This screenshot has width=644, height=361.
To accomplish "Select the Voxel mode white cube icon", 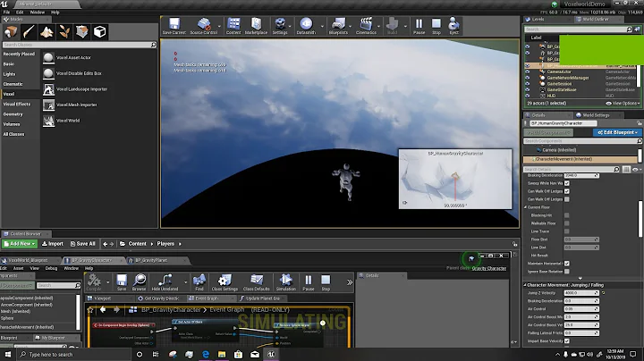I will 100,31.
